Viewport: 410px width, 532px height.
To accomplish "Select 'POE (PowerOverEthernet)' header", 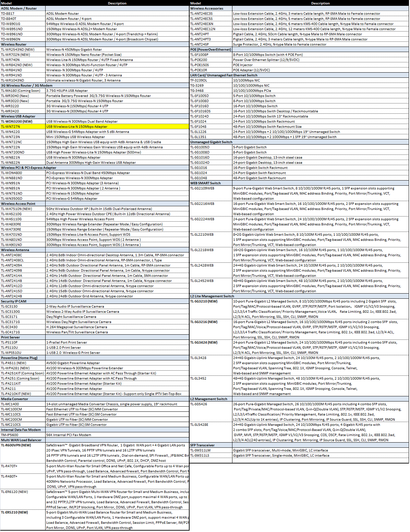I will (211, 50).
